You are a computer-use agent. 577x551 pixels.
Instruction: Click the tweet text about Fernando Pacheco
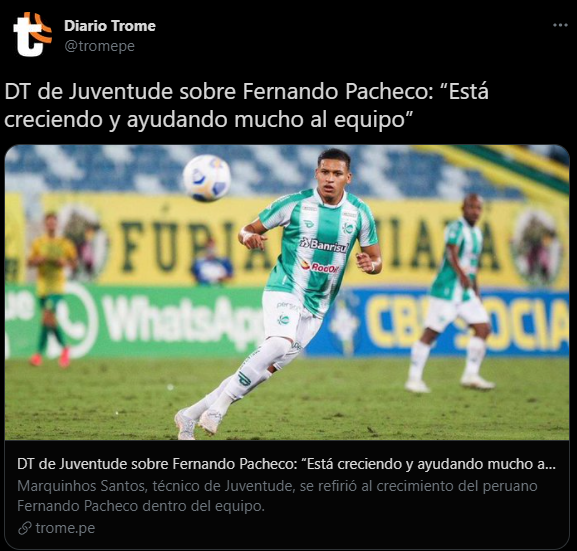247,106
